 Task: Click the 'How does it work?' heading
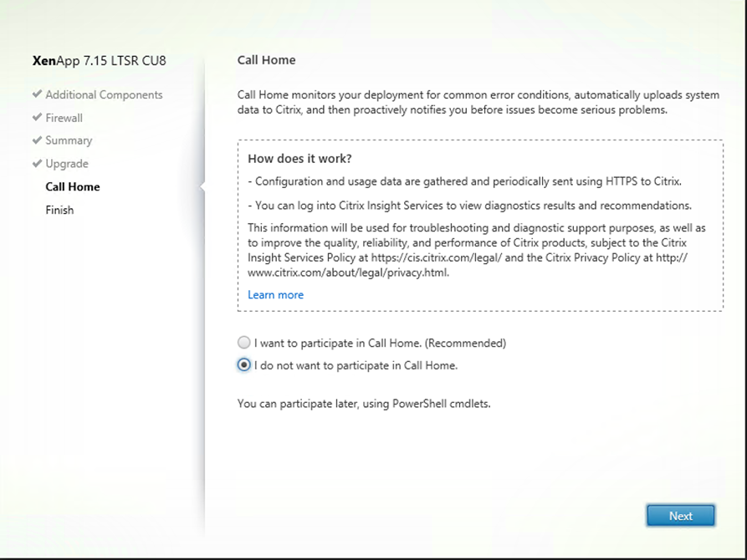coord(299,159)
